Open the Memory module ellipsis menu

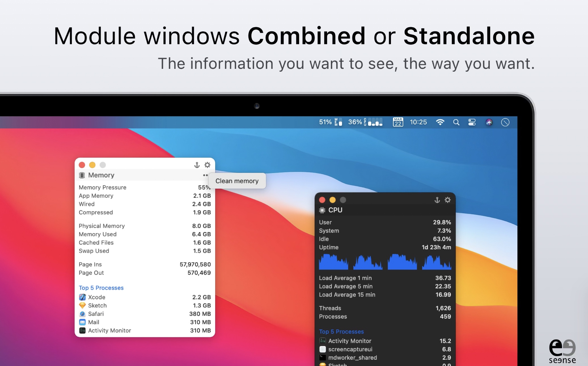(x=205, y=175)
